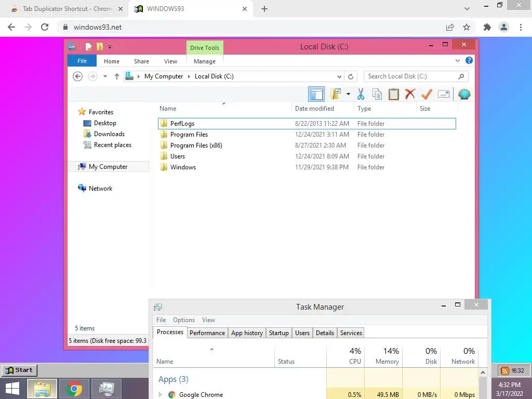532x399 pixels.
Task: Switch to Task Manager App history tab
Action: pyautogui.click(x=247, y=333)
